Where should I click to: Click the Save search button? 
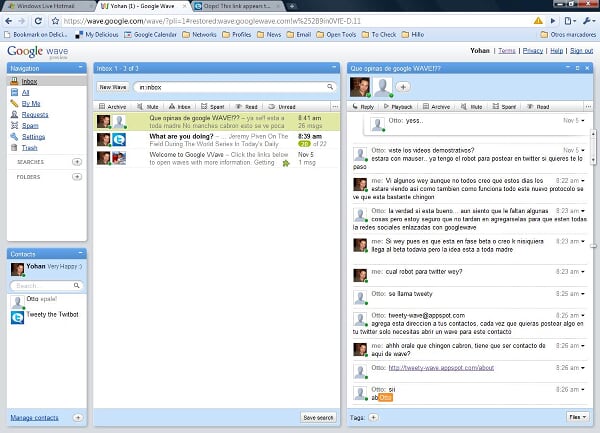318,418
